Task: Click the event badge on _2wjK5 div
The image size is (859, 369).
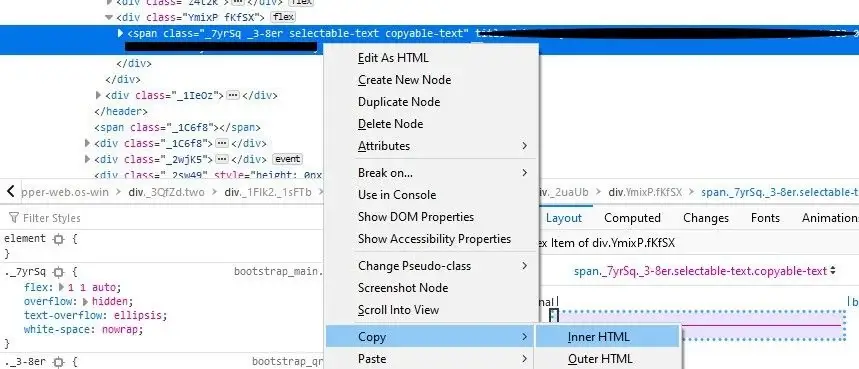Action: (x=287, y=159)
